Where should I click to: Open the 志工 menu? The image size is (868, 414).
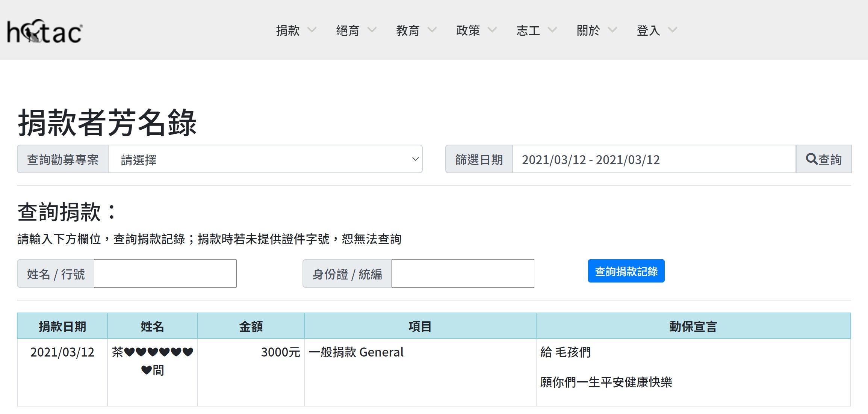tap(528, 30)
